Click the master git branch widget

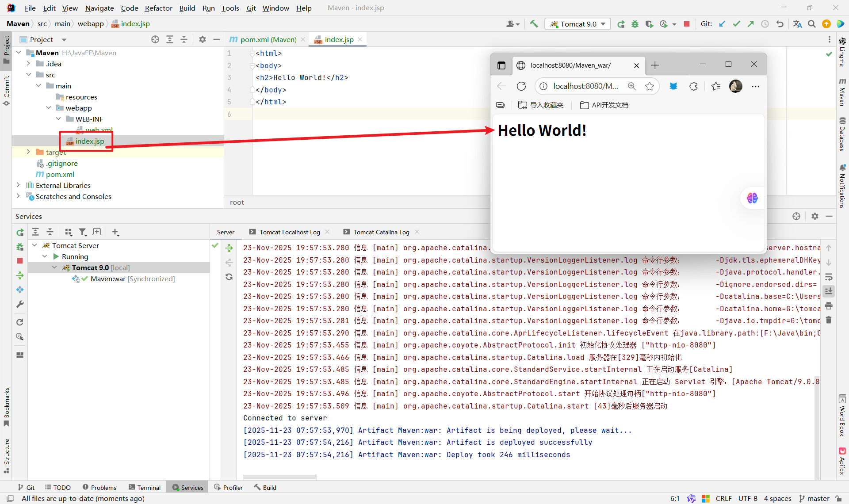coord(814,498)
